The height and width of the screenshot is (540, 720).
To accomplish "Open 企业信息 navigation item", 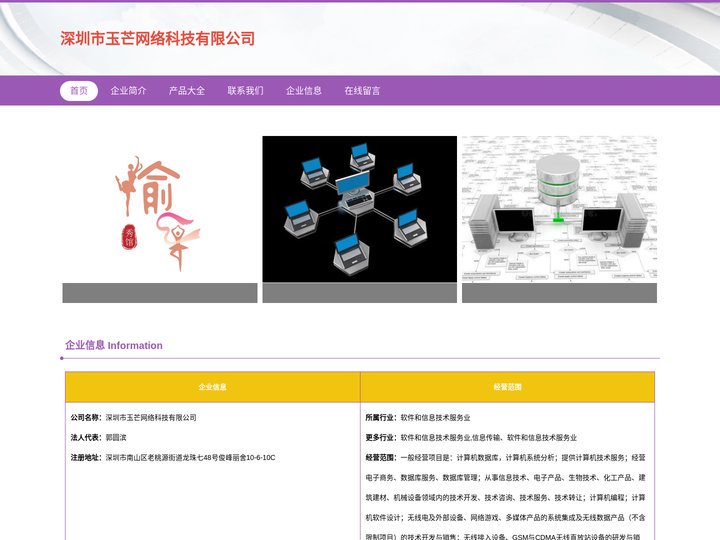I will (x=304, y=90).
